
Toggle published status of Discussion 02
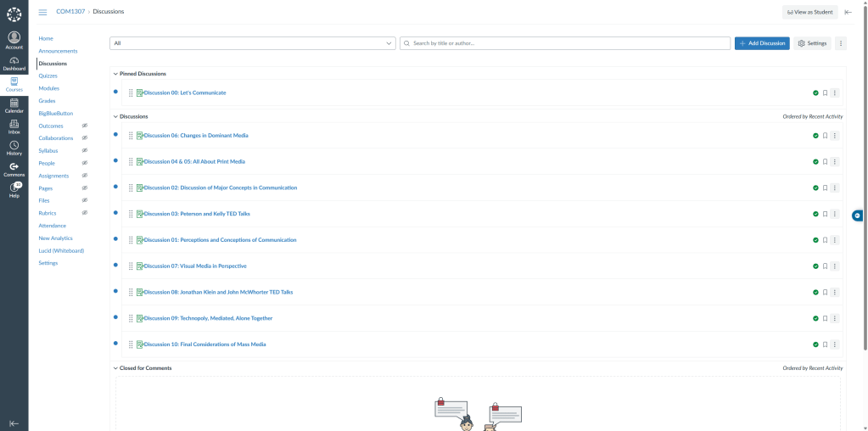815,188
